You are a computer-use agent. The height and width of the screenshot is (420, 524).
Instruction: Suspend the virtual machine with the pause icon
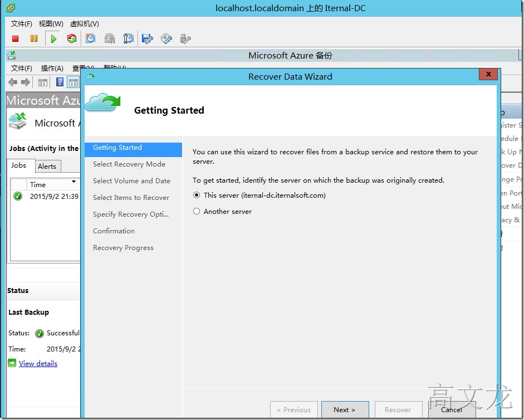(x=34, y=39)
